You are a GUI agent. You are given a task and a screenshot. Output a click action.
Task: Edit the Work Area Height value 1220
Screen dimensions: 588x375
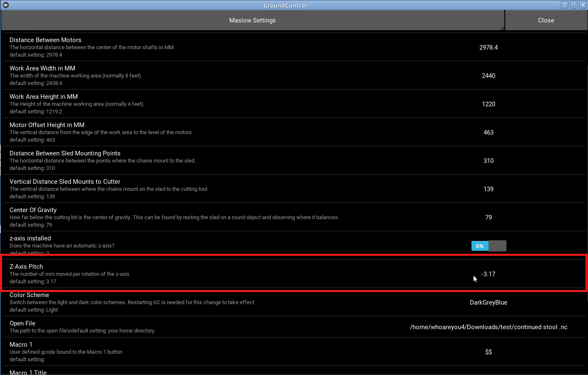pos(489,104)
